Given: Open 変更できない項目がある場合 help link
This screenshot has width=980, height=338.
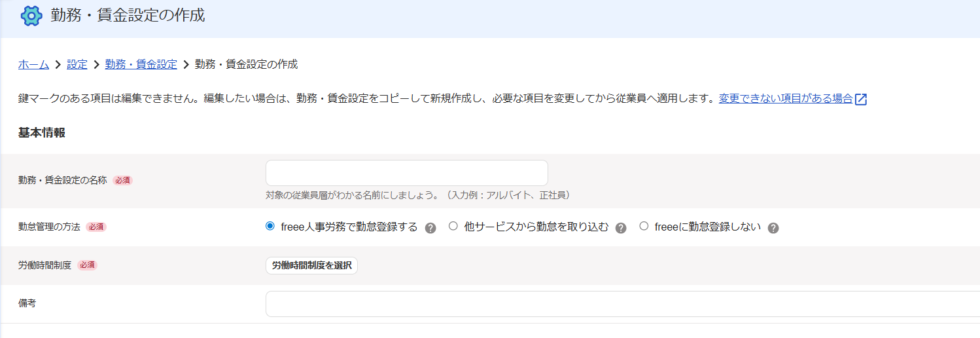Looking at the screenshot, I should 786,99.
